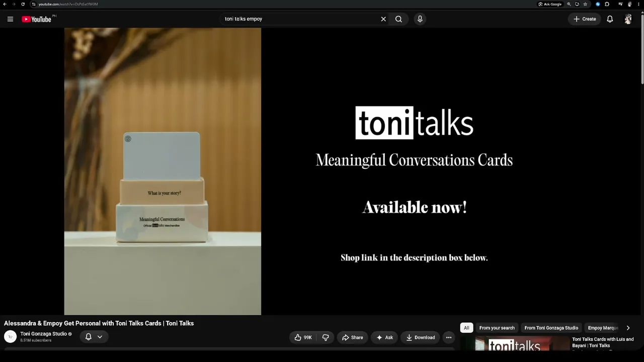Start voice search with microphone

(x=420, y=19)
